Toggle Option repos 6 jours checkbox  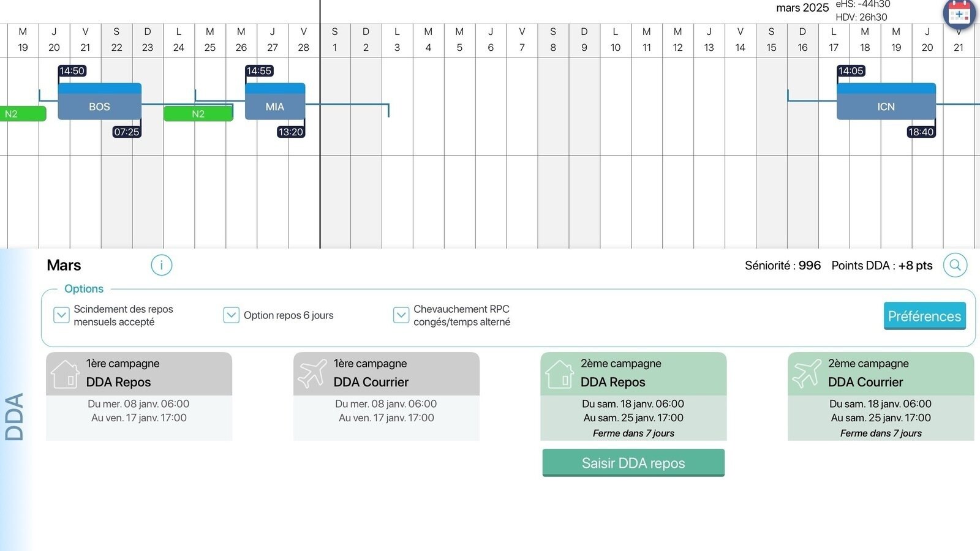click(231, 315)
